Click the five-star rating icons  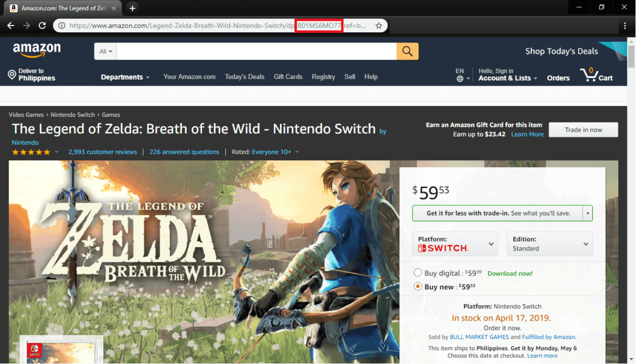coord(31,152)
